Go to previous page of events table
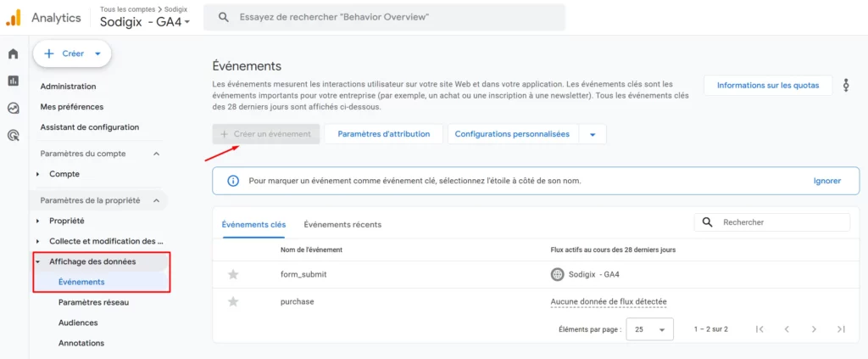The height and width of the screenshot is (359, 868). [x=787, y=329]
